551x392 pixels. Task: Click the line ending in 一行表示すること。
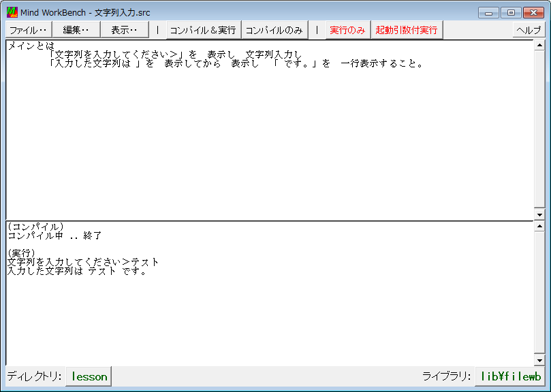click(x=236, y=63)
